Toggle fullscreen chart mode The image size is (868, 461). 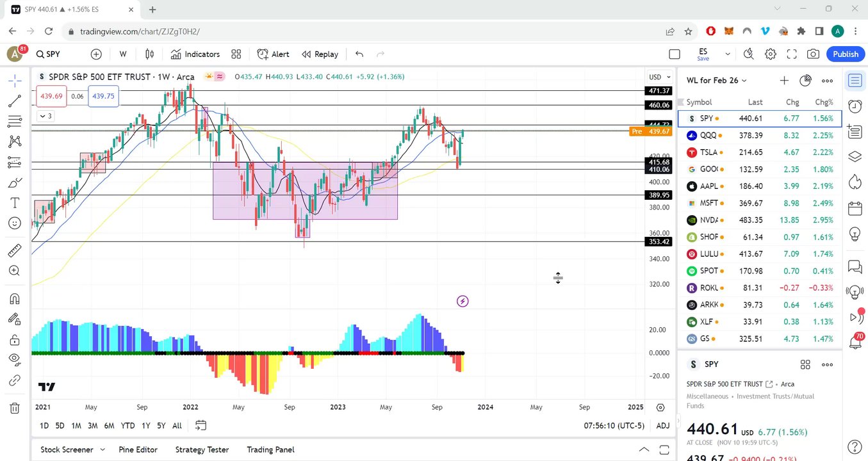click(792, 54)
